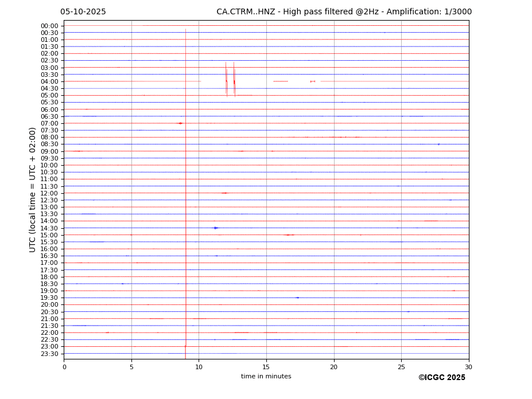Click the 30 tick label on the minutes axis
This screenshot has height=399, width=532.
point(468,367)
